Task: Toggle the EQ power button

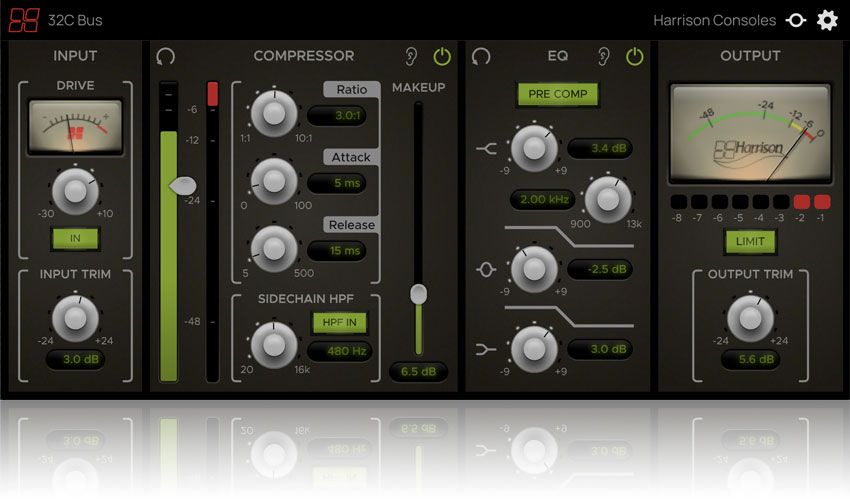Action: pyautogui.click(x=634, y=56)
